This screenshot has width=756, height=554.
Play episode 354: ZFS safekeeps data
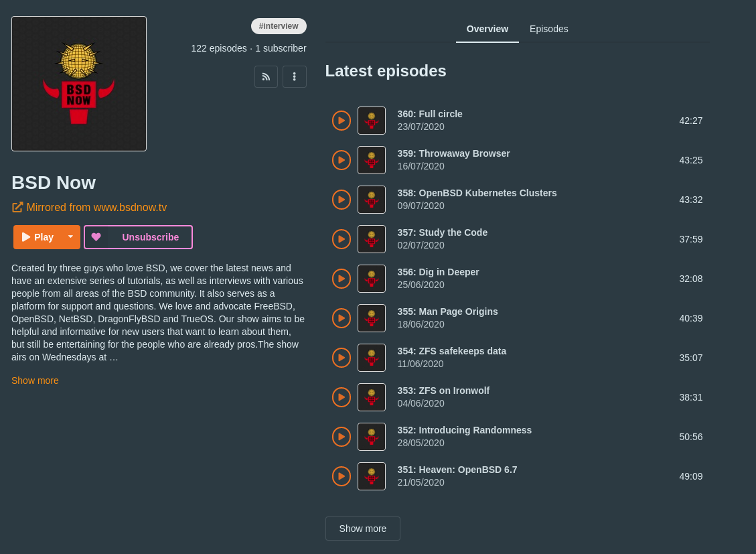tap(342, 358)
